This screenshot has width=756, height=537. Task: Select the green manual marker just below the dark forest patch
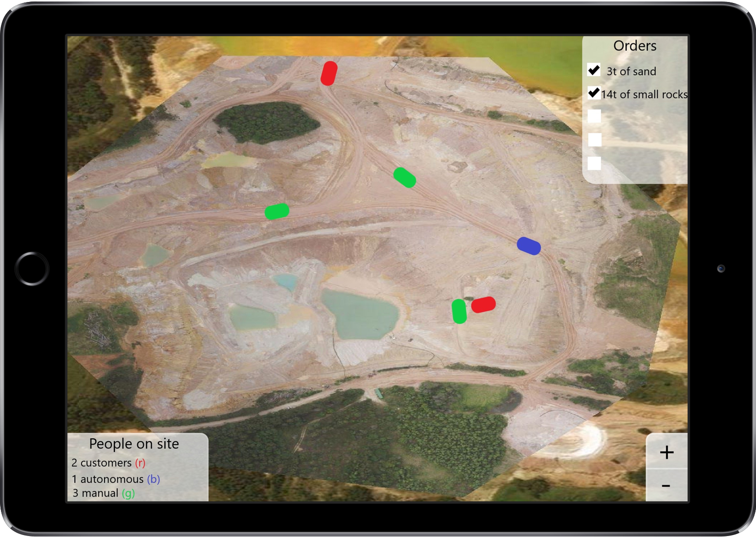pyautogui.click(x=277, y=212)
